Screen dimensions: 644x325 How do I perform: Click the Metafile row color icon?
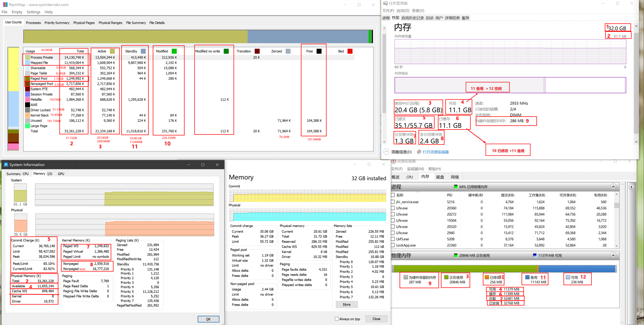coord(28,100)
